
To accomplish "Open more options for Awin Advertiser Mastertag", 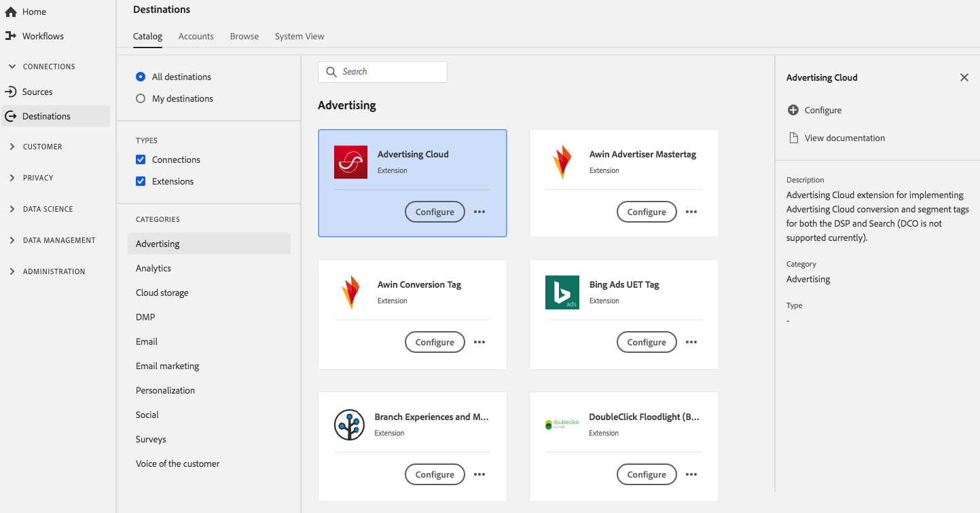I will pyautogui.click(x=691, y=212).
